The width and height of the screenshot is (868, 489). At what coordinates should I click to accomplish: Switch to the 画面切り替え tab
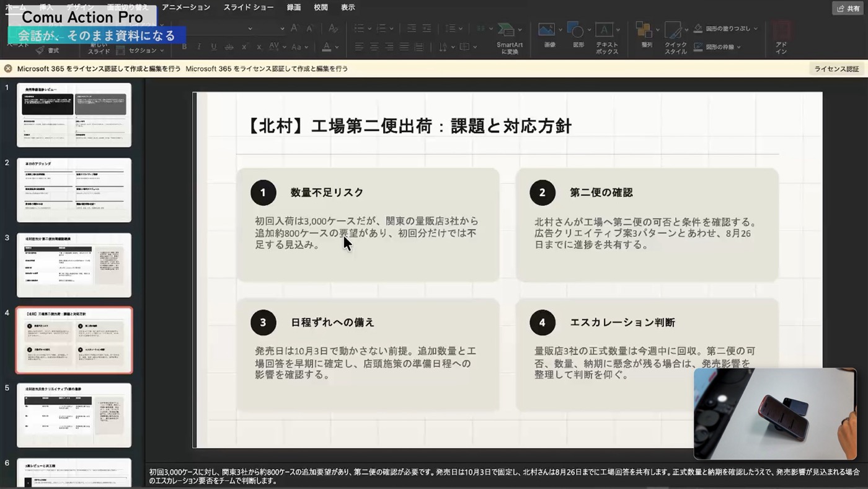click(127, 7)
